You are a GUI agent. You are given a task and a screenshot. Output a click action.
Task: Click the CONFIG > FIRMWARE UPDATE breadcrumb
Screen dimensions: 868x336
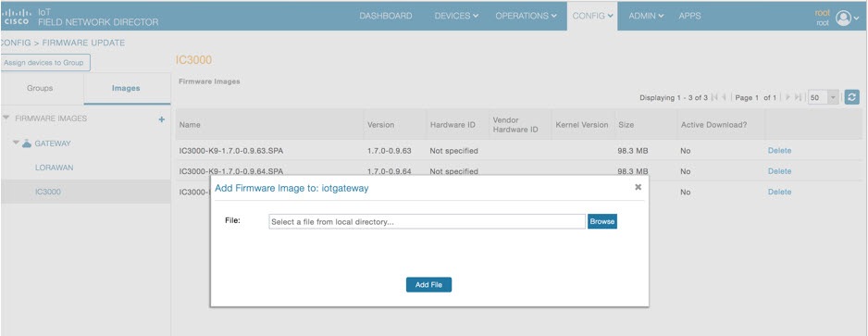tap(63, 43)
